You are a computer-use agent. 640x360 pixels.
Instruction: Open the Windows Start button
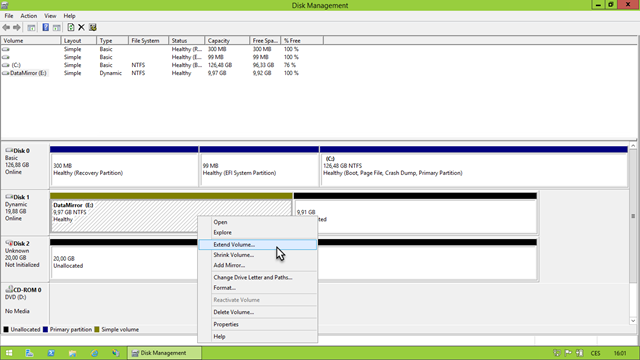(9, 353)
